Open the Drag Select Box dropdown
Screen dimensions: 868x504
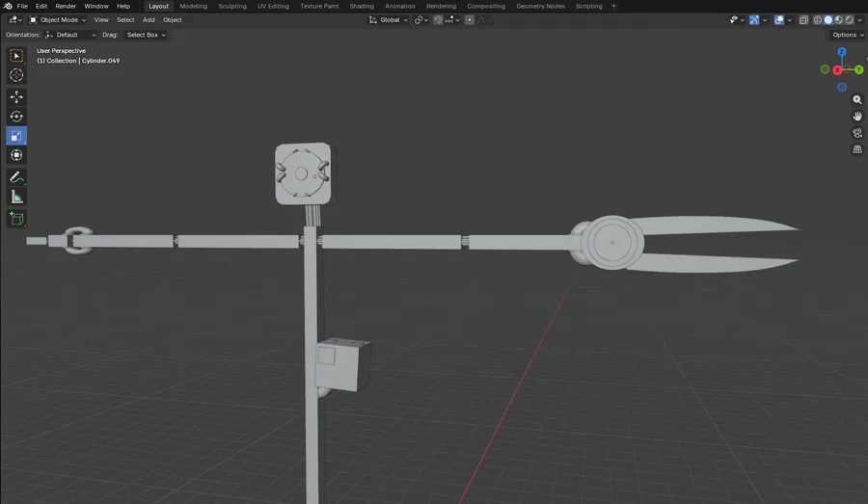pos(146,35)
